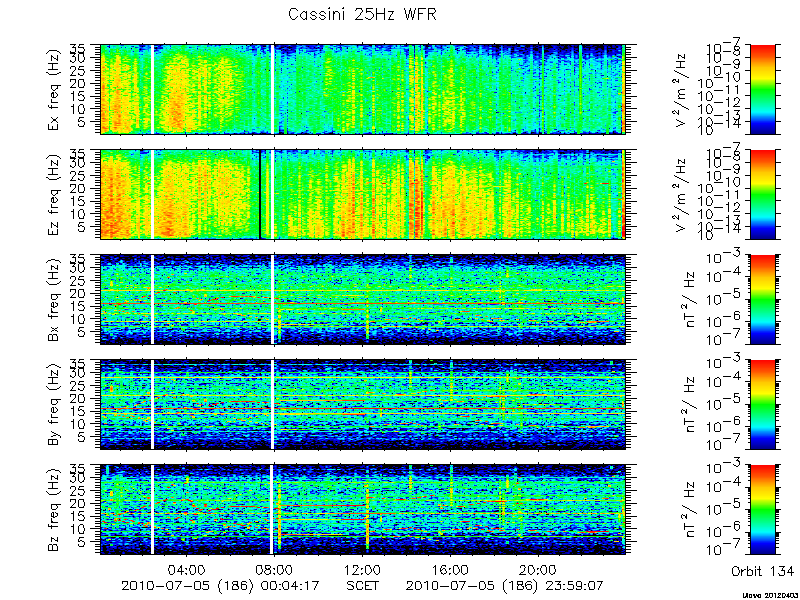Click the SCET label under the axis
Image resolution: width=800 pixels, height=600 pixels.
pyautogui.click(x=363, y=586)
